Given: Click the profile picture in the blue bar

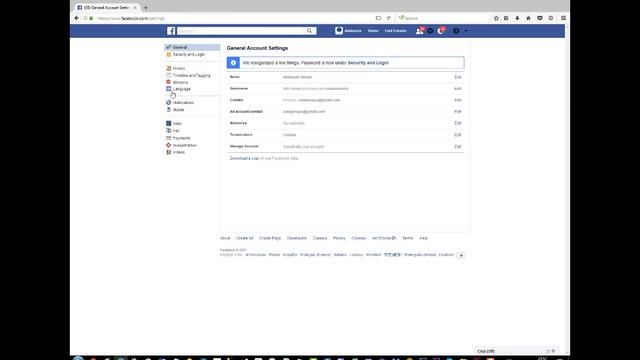Looking at the screenshot, I should click(339, 31).
